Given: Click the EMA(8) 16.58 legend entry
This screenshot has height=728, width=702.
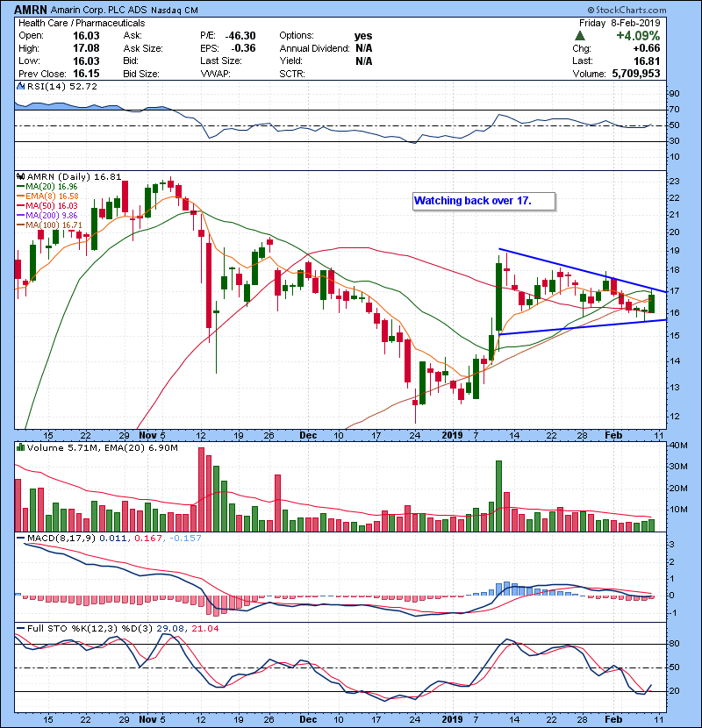Looking at the screenshot, I should tap(48, 196).
